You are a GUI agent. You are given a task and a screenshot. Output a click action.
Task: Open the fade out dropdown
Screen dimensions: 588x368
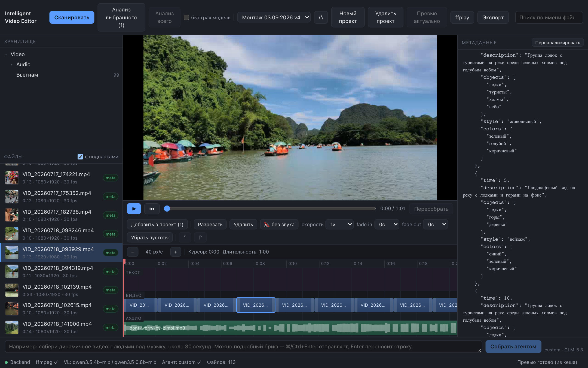coord(436,224)
